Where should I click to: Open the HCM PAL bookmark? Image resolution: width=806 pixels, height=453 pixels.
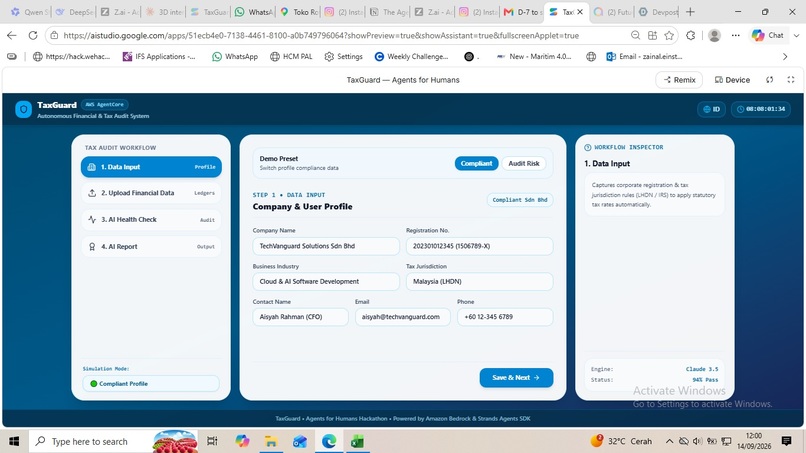coord(291,57)
